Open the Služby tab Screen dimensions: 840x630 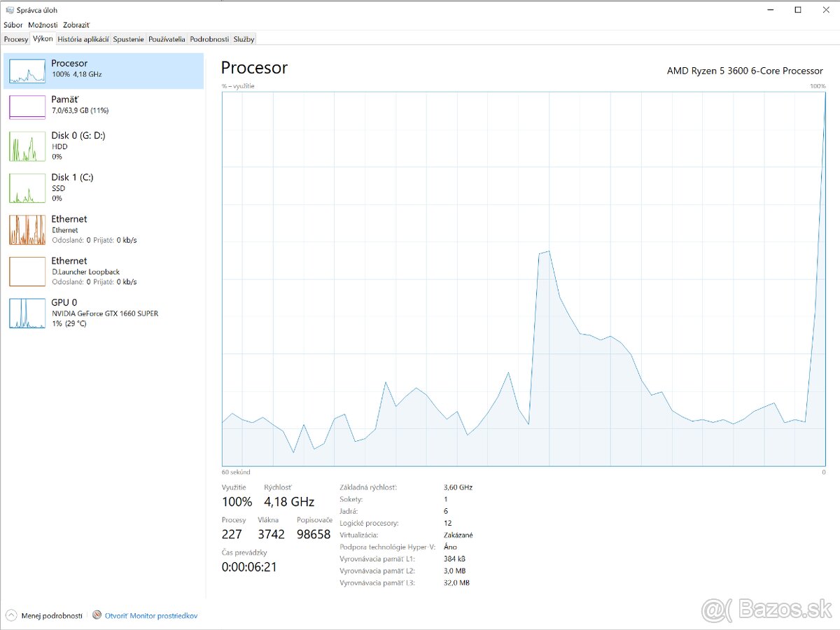244,39
